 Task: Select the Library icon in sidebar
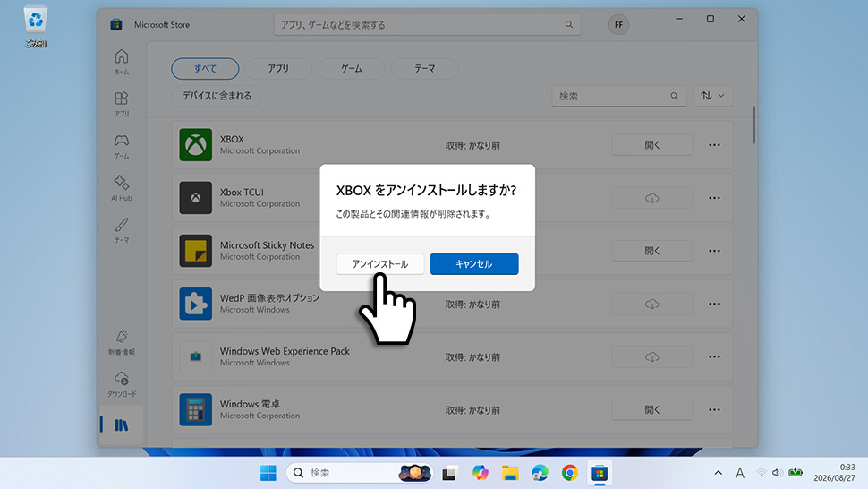coord(121,425)
